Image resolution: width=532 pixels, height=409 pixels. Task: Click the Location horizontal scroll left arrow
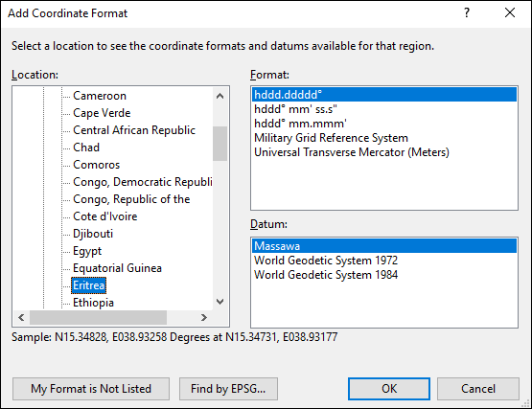[21, 317]
